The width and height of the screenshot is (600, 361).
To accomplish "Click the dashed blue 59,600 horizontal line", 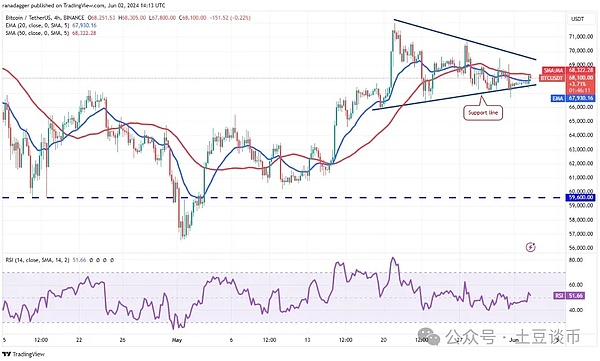I will click(x=283, y=198).
